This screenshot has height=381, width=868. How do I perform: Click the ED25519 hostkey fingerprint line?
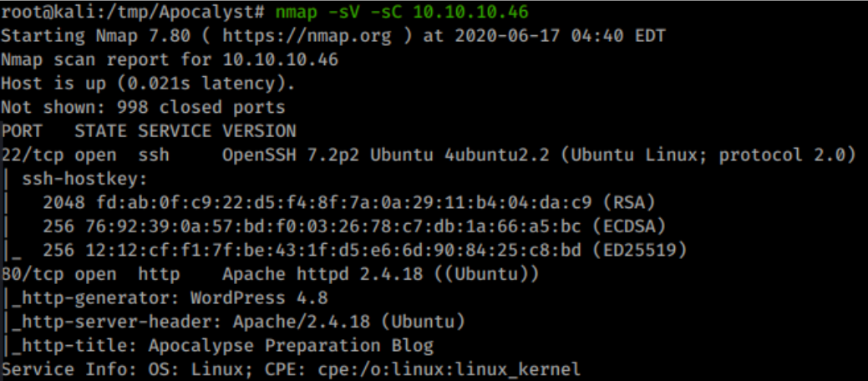(x=365, y=251)
